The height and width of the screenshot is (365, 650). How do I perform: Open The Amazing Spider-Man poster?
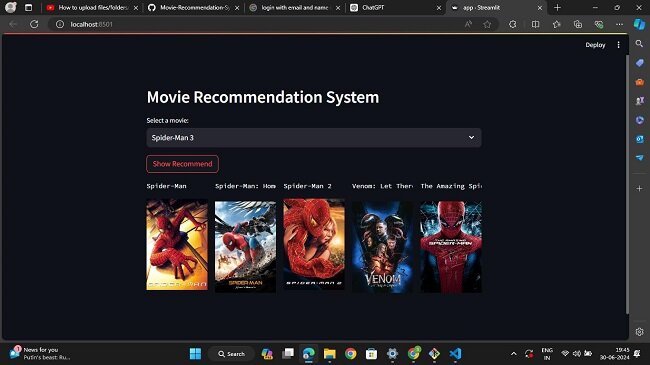point(451,246)
